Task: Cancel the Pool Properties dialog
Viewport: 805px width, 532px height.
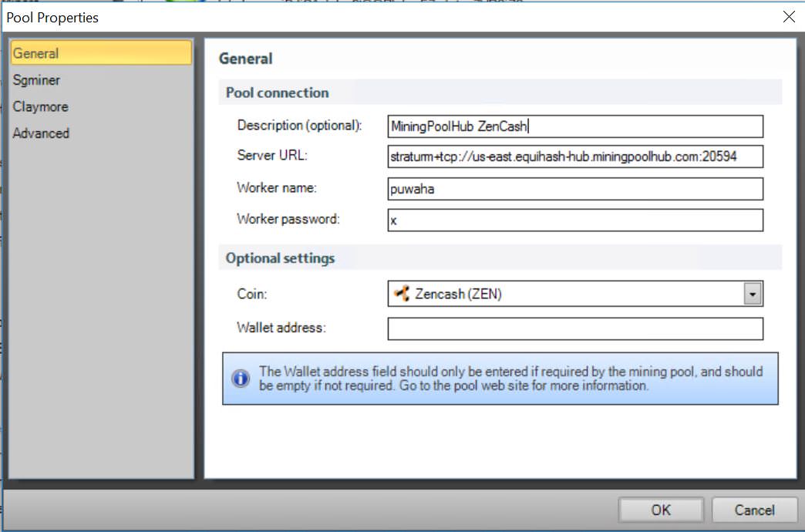Action: pyautogui.click(x=754, y=510)
